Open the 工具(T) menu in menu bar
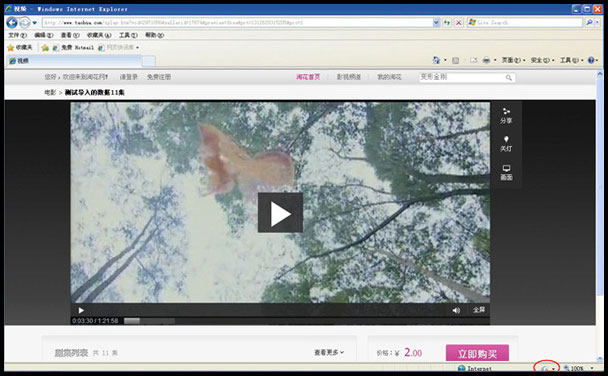This screenshot has width=608, height=376. 128,35
